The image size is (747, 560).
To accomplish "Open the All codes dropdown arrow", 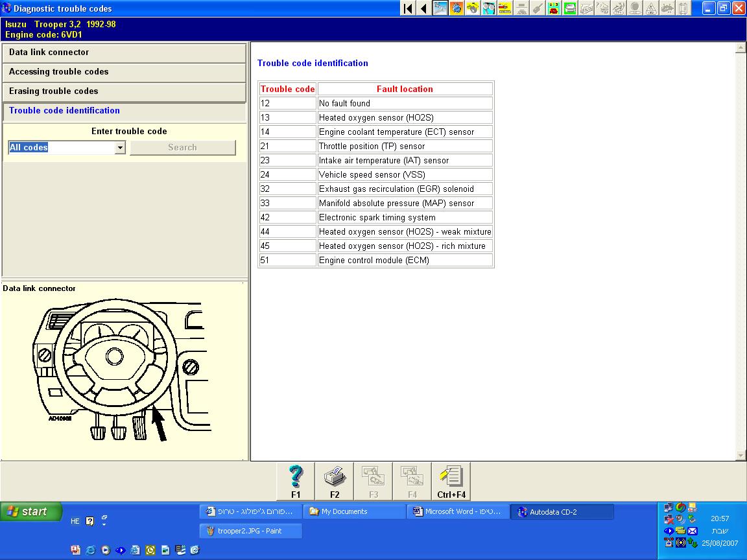I will click(120, 148).
